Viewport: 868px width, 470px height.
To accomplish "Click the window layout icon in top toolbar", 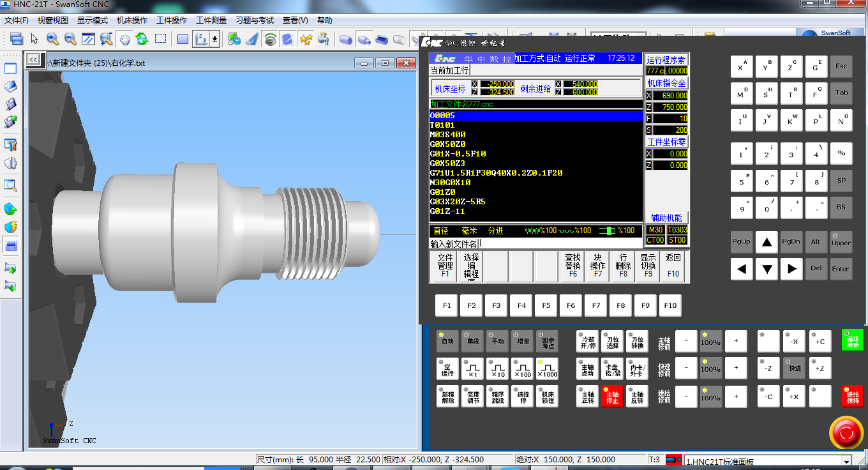I will click(17, 39).
